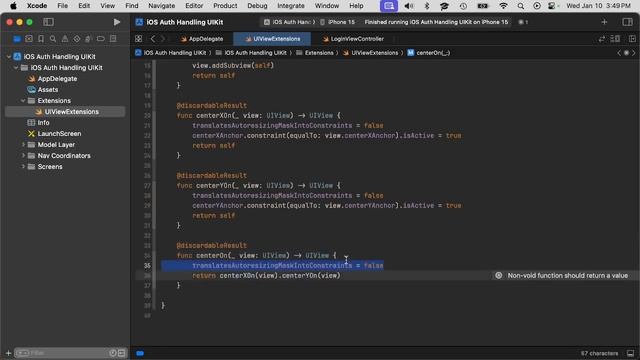Viewport: 640px width, 360px height.
Task: Collapse the Extensions folder
Action: [x=23, y=101]
